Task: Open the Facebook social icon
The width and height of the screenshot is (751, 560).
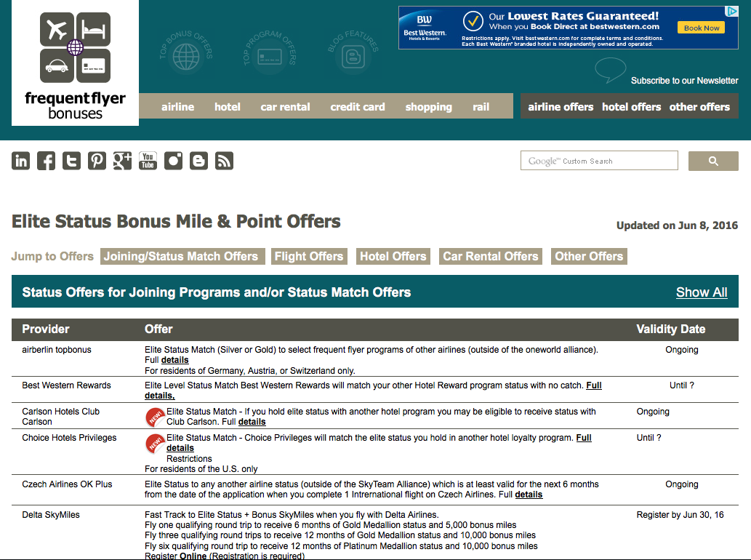Action: pyautogui.click(x=46, y=161)
